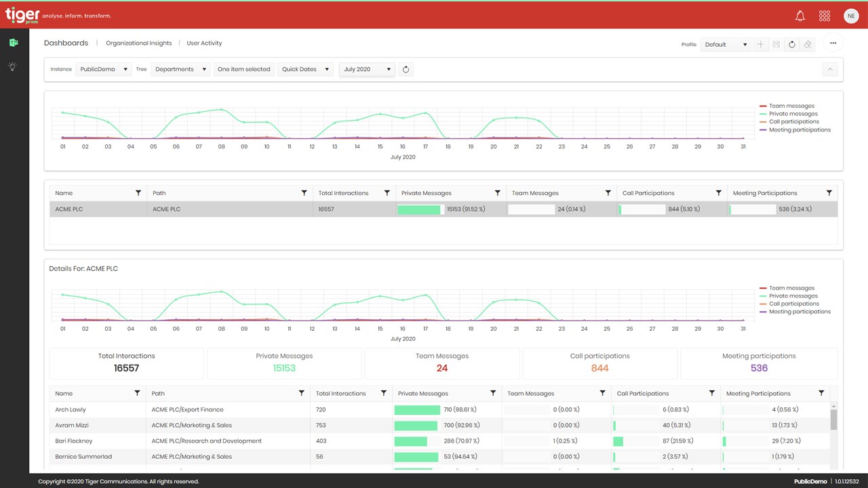This screenshot has height=488, width=868.
Task: Open the notifications bell
Action: point(800,16)
